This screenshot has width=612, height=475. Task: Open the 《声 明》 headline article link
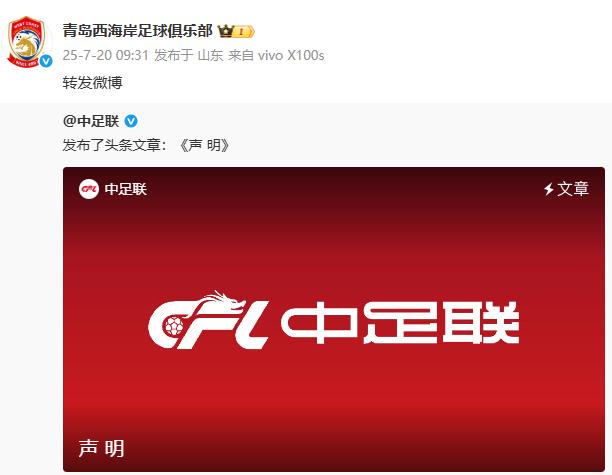coord(204,145)
